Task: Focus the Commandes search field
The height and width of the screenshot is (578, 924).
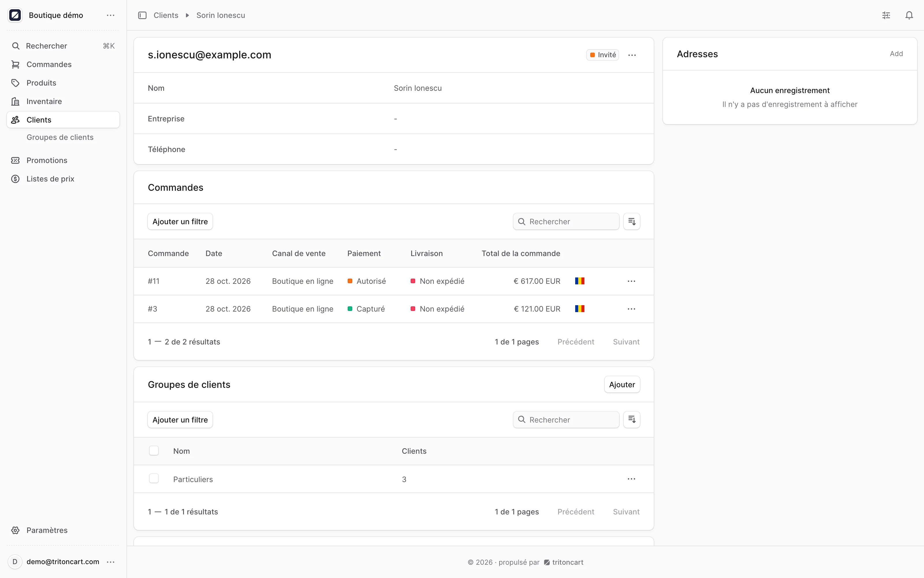Action: (x=566, y=221)
